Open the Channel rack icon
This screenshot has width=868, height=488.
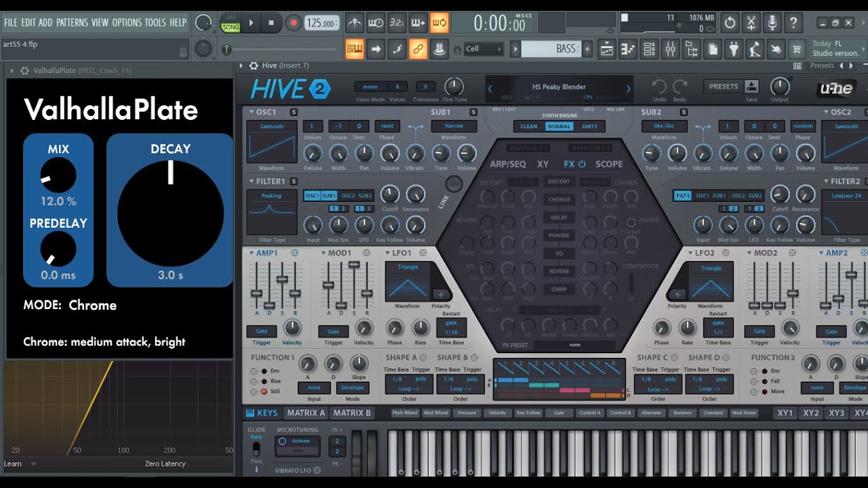tap(649, 49)
